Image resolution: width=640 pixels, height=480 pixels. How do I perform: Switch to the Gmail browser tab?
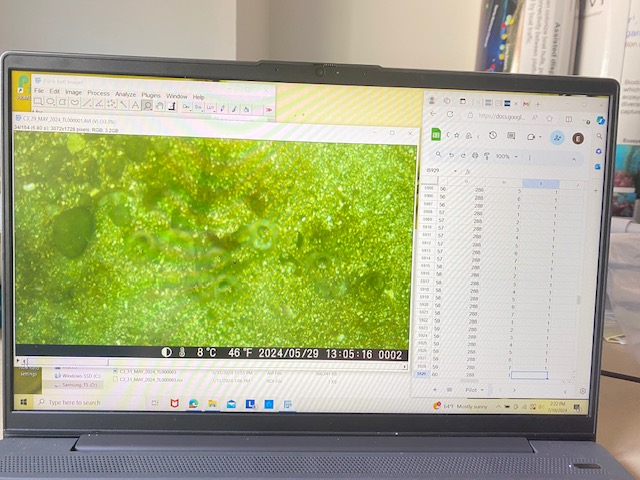pyautogui.click(x=526, y=104)
